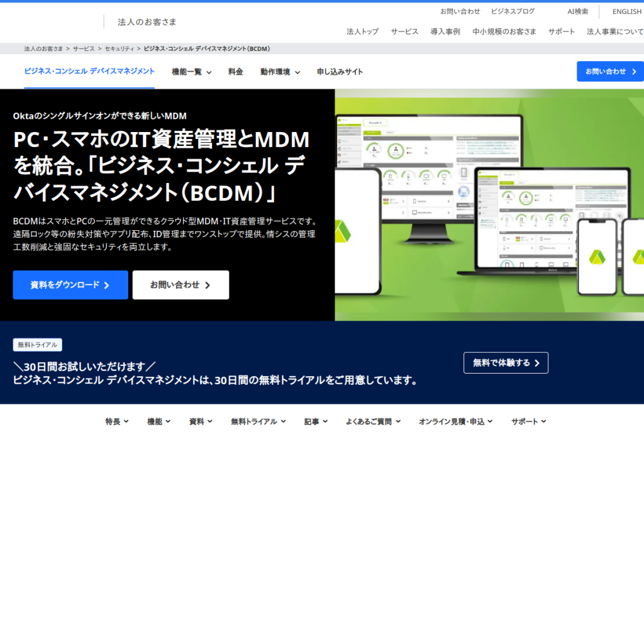Expand 特長 anchor menu
Image resolution: width=644 pixels, height=644 pixels.
(x=116, y=421)
